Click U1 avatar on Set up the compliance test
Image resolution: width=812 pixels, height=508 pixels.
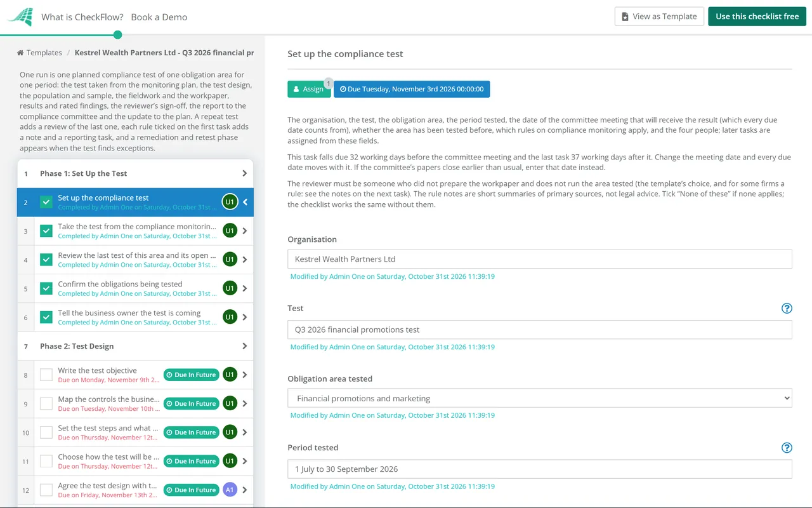coord(230,202)
